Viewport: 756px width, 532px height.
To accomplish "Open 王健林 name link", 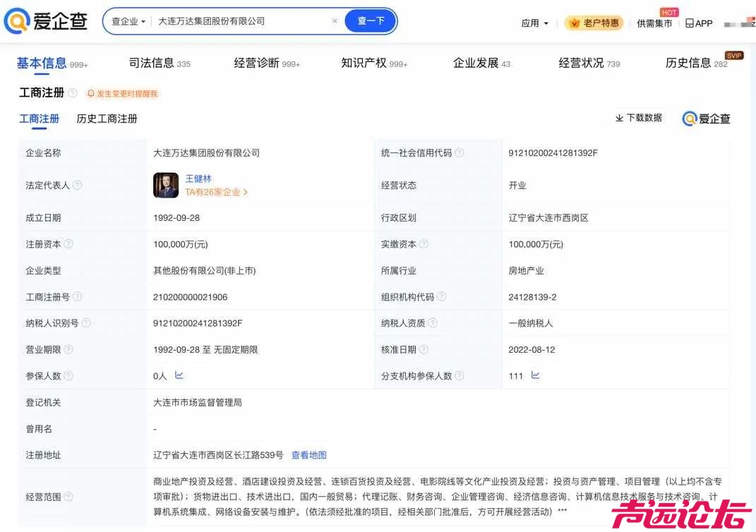I will (198, 179).
